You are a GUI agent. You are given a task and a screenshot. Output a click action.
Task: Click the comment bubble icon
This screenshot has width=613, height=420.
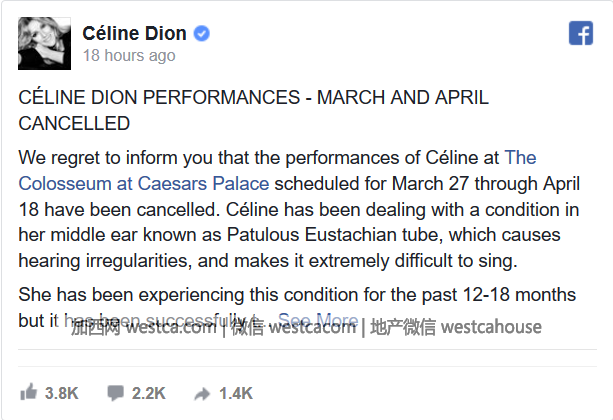[x=117, y=393]
